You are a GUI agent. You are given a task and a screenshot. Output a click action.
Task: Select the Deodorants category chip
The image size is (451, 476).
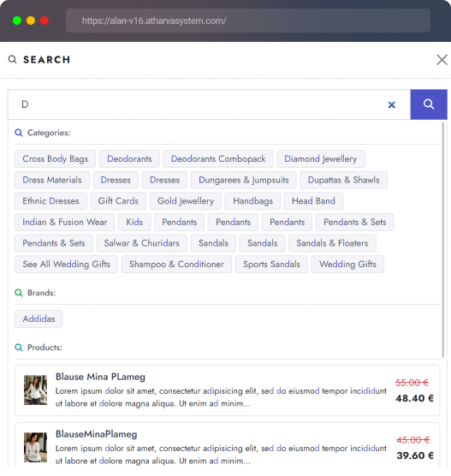(x=129, y=158)
